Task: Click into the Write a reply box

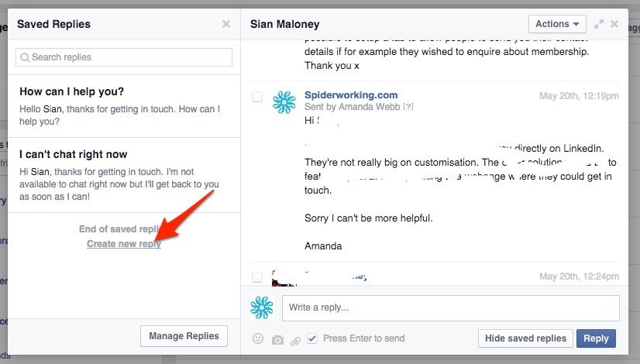Action: [x=451, y=307]
